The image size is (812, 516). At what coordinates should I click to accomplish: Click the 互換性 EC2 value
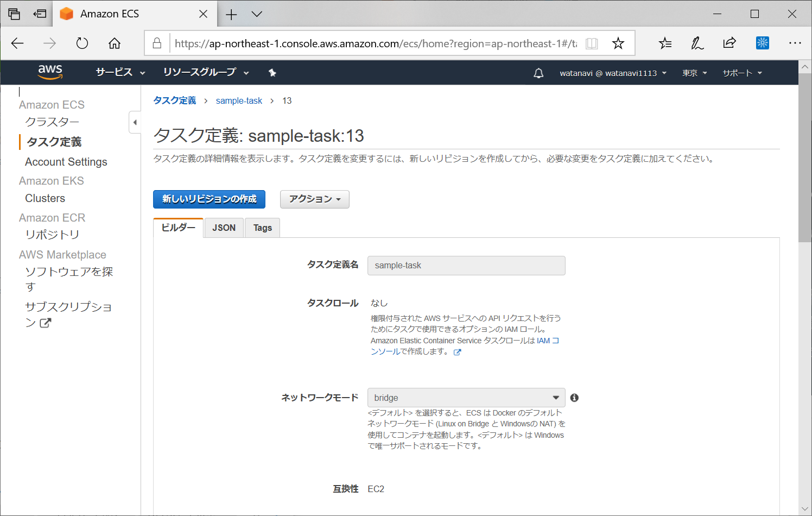pyautogui.click(x=376, y=489)
